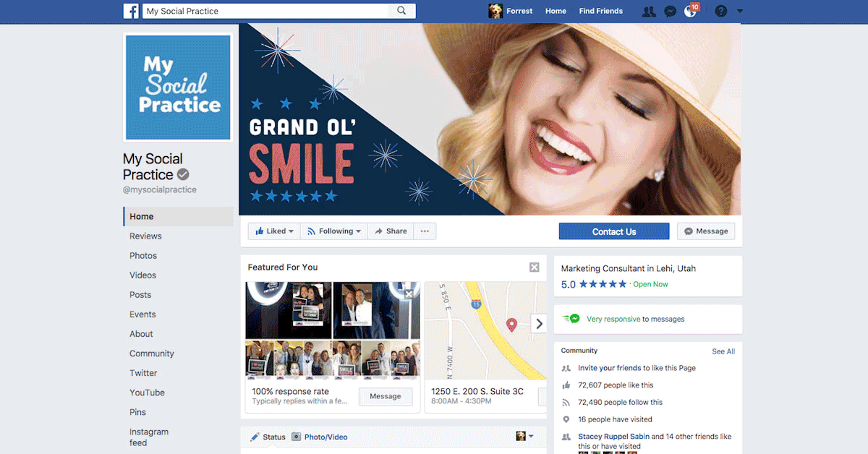The height and width of the screenshot is (454, 868).
Task: Click the Contact Us button
Action: 613,231
